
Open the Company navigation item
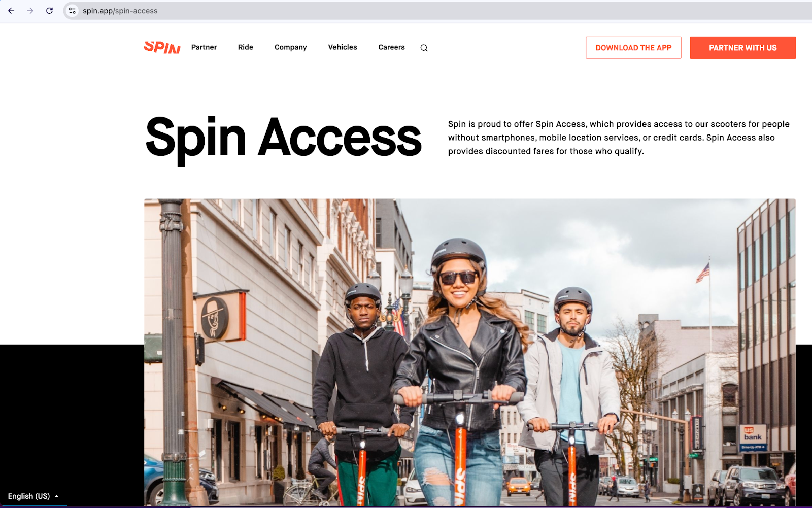(x=291, y=47)
